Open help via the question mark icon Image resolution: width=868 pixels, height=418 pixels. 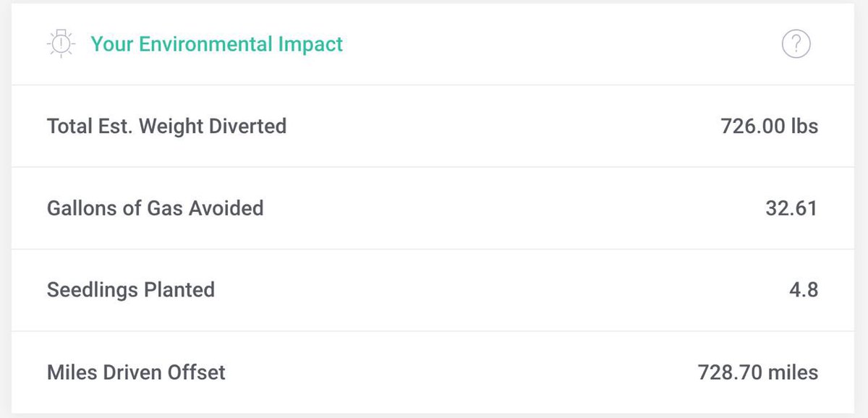pyautogui.click(x=796, y=45)
